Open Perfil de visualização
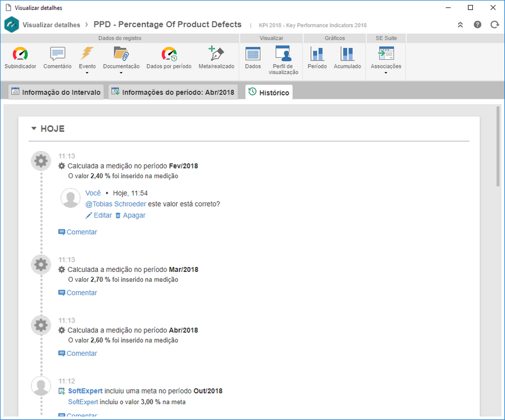 [284, 60]
